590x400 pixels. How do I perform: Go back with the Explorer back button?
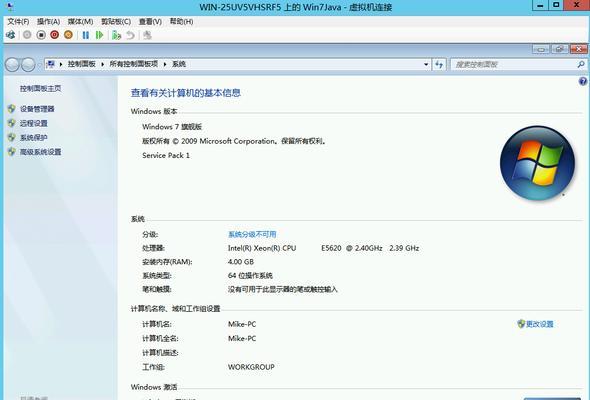click(12, 65)
